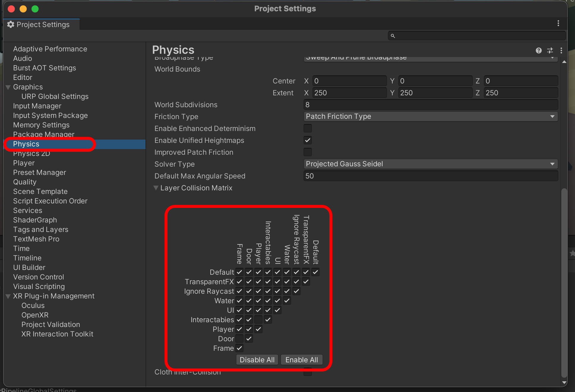Open the Physics help documentation icon

538,50
